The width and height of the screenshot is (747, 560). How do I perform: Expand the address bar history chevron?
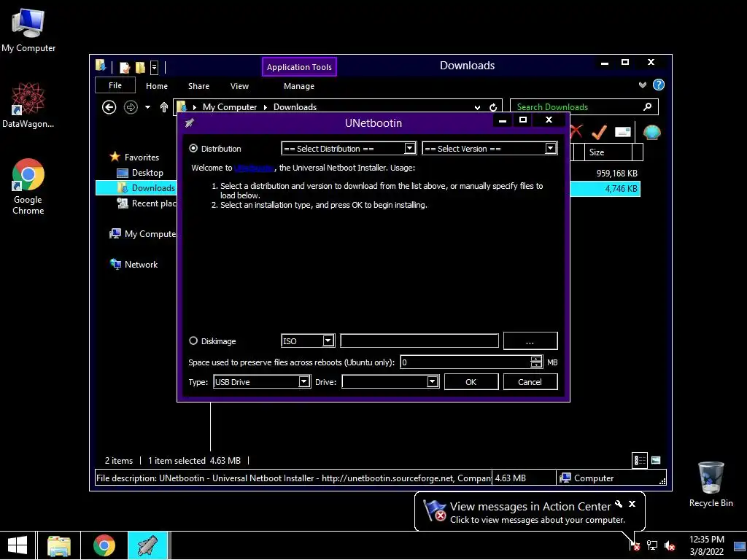(x=477, y=108)
